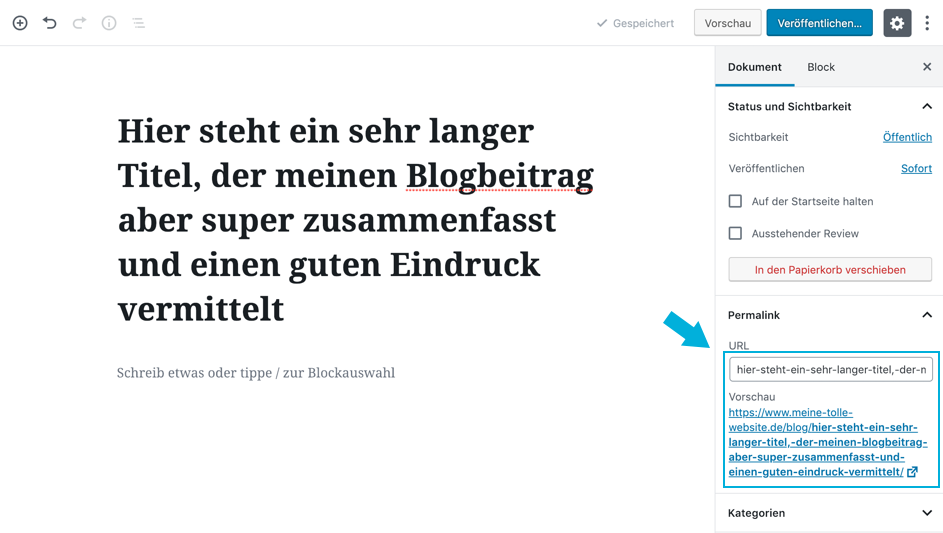Click the Veröffentlichen button

[819, 23]
